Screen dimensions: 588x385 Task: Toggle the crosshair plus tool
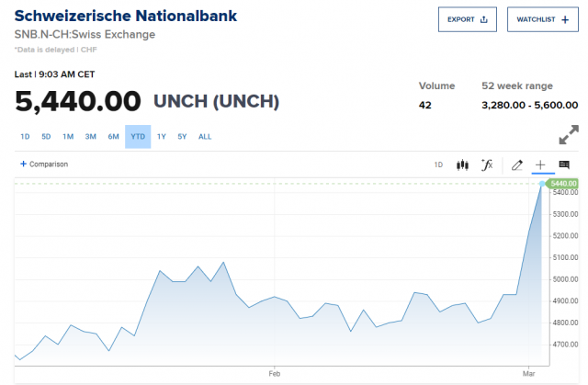click(540, 164)
